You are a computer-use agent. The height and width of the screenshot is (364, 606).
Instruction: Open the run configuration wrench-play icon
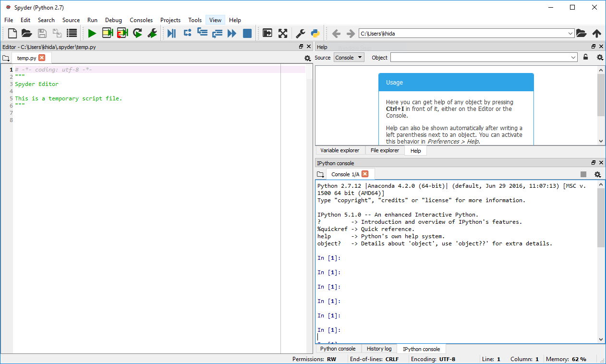point(152,33)
